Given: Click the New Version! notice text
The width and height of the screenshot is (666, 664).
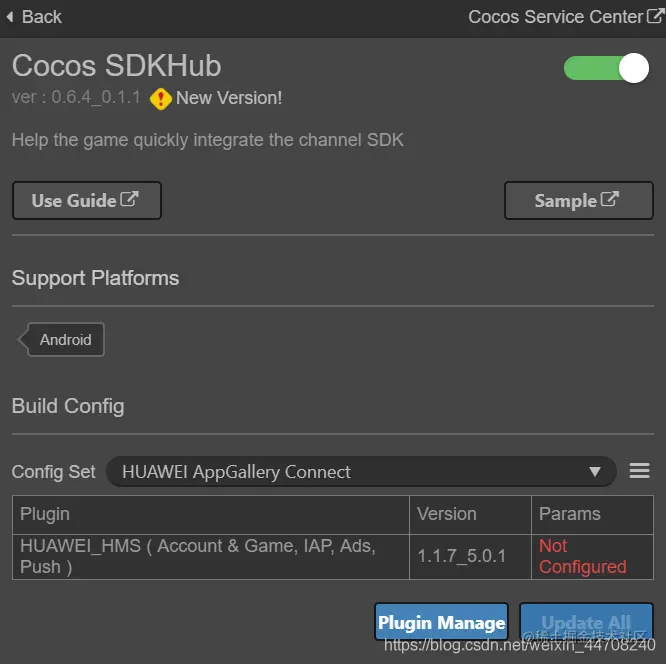Looking at the screenshot, I should (229, 98).
